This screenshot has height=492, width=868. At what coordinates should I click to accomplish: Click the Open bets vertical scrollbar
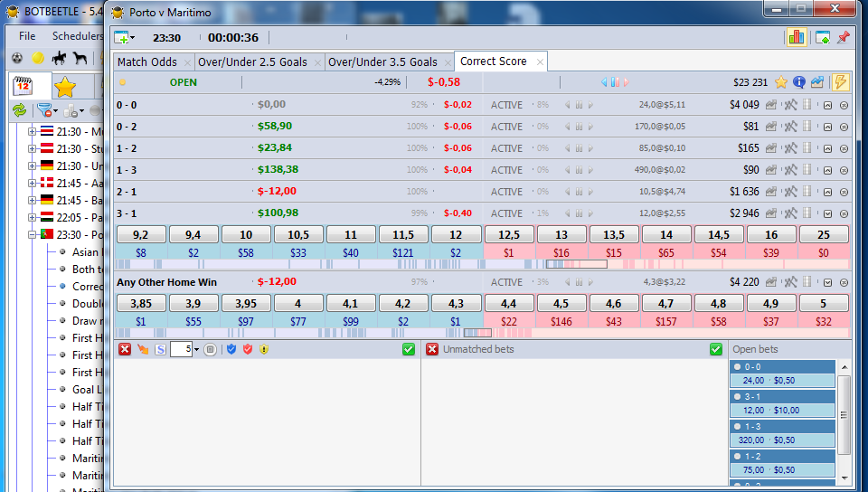click(x=844, y=423)
